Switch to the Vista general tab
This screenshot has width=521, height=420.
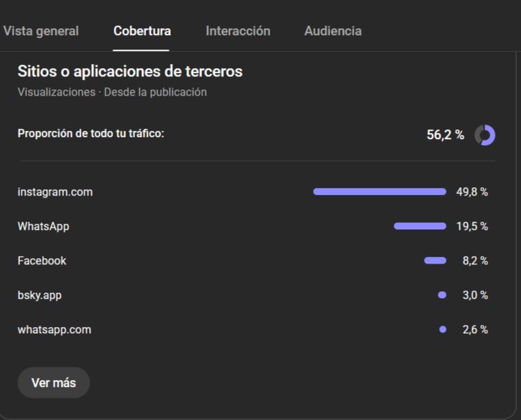[x=41, y=31]
